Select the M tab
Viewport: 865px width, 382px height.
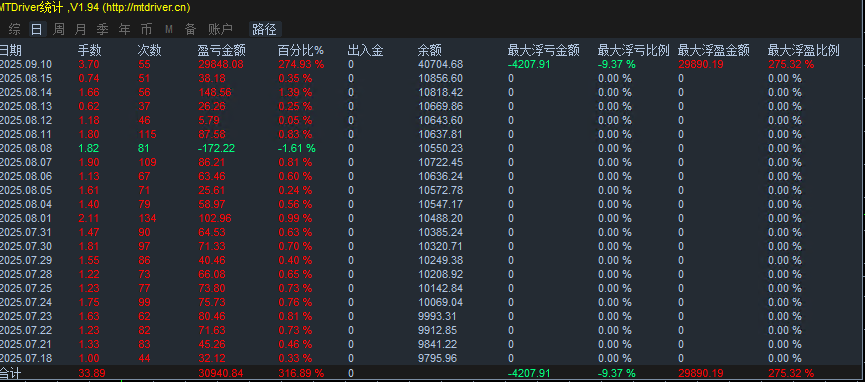point(169,29)
